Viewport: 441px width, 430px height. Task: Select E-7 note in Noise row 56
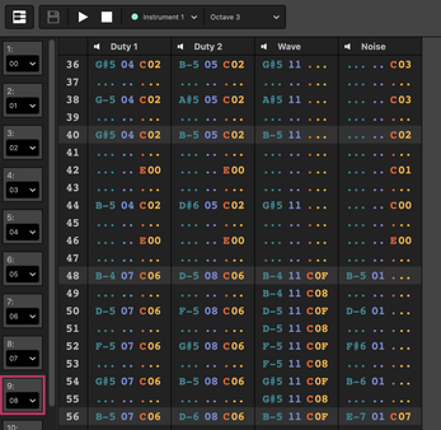356,416
